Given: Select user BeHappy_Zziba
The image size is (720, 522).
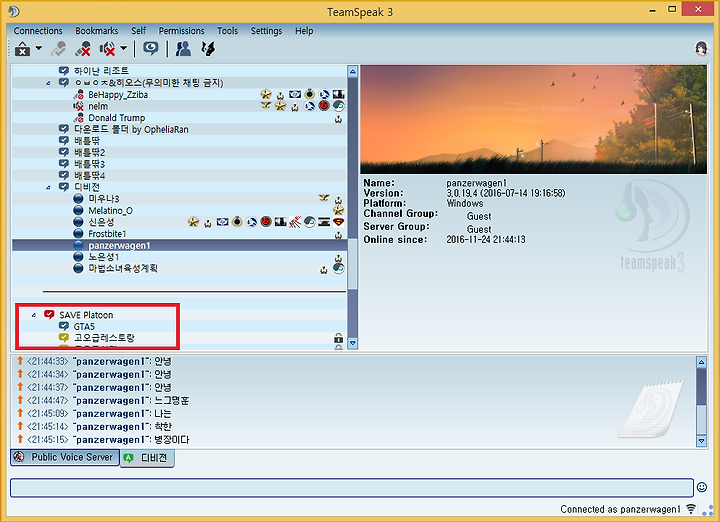Looking at the screenshot, I should pos(118,95).
